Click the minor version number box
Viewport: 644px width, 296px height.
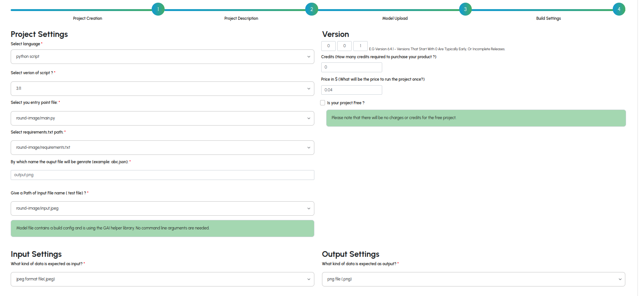tap(344, 46)
